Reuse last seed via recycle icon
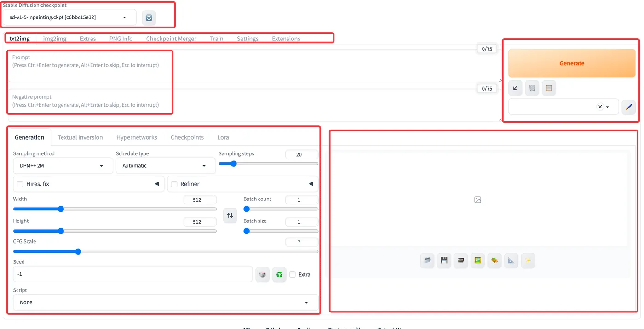The image size is (644, 329). (x=279, y=274)
